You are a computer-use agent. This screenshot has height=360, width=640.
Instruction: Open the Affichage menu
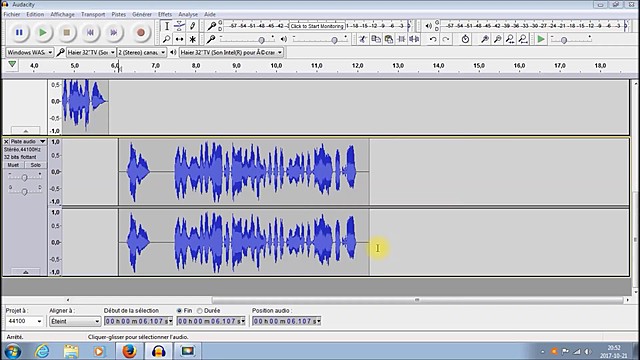[x=62, y=14]
